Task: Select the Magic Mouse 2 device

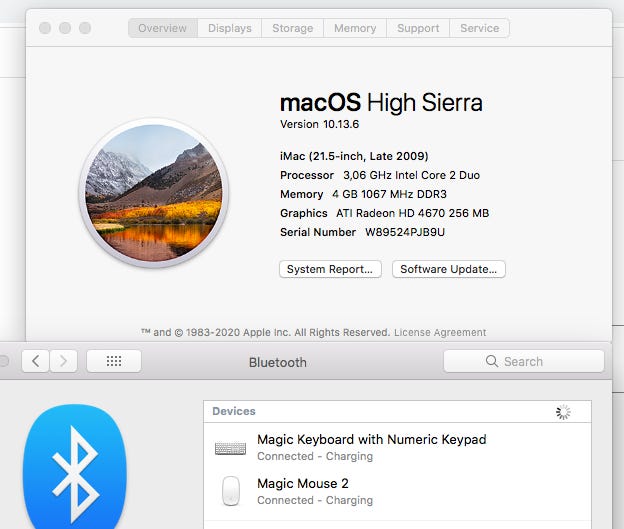Action: pos(397,491)
